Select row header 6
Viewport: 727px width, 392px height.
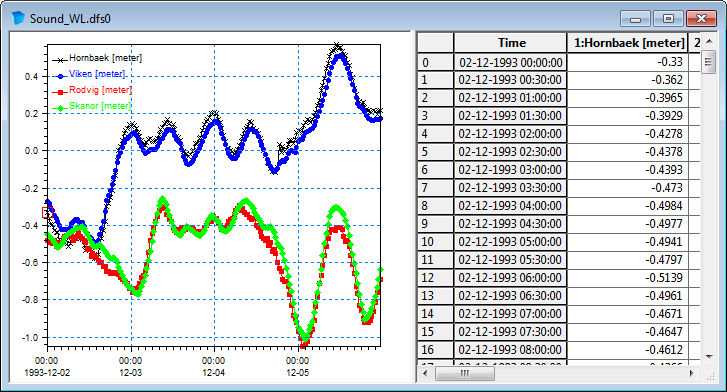point(435,170)
